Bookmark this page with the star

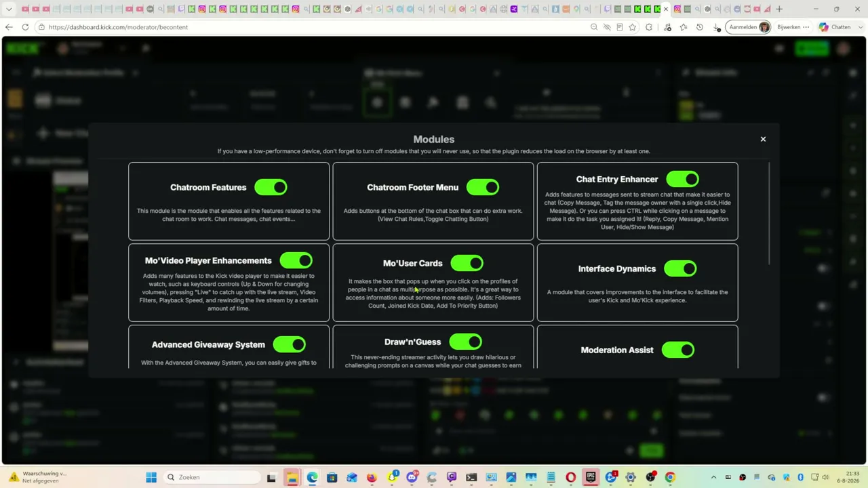point(633,27)
